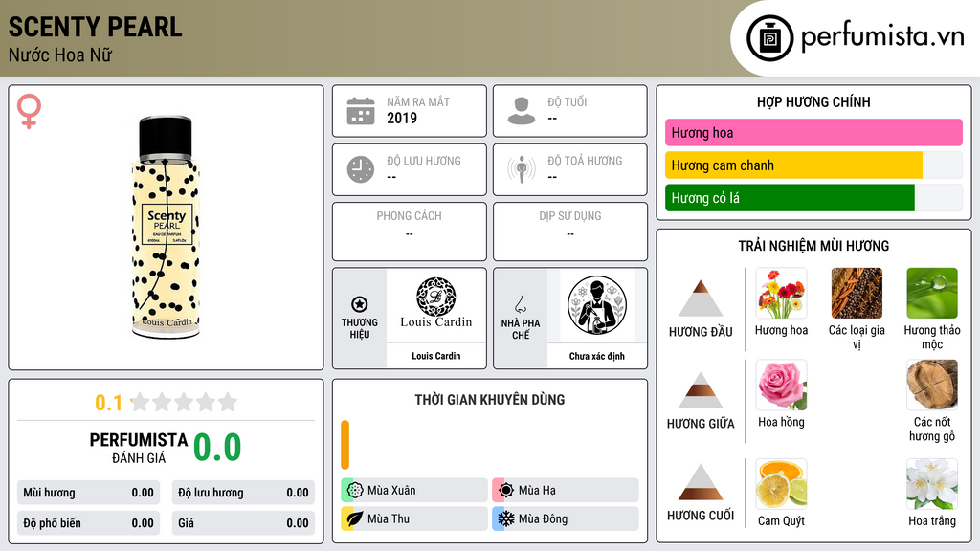Click the five-star rating row

click(184, 402)
